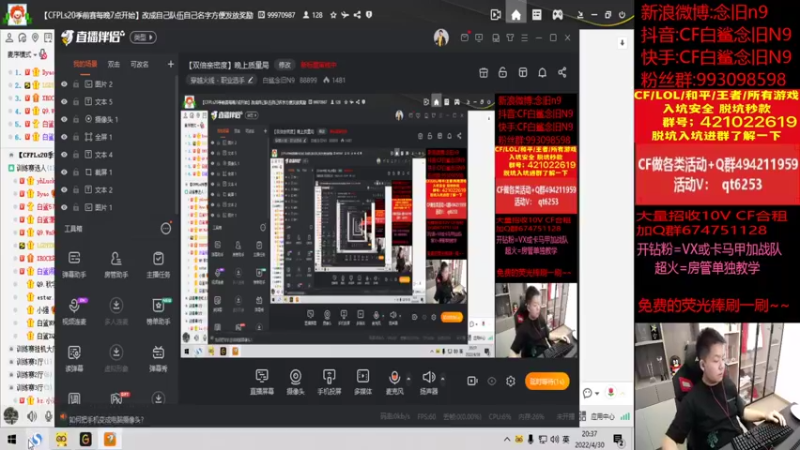Screen dimensions: 800x450
Task: Open the shop icon above preview
Action: coord(484,72)
